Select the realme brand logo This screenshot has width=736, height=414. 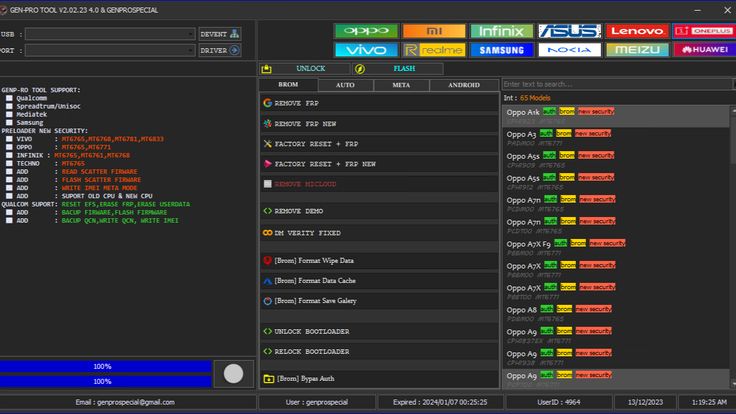[x=434, y=50]
